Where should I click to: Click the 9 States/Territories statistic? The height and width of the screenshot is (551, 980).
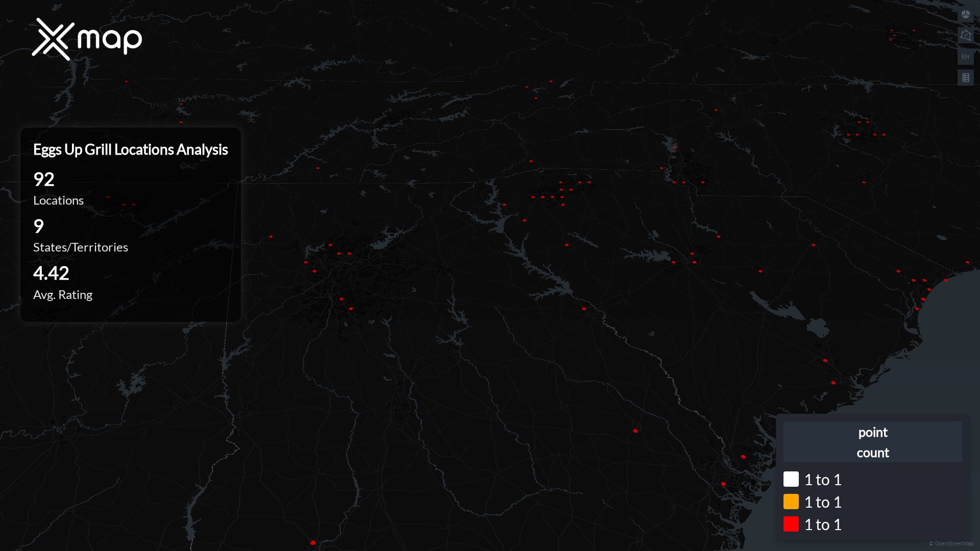pos(39,227)
